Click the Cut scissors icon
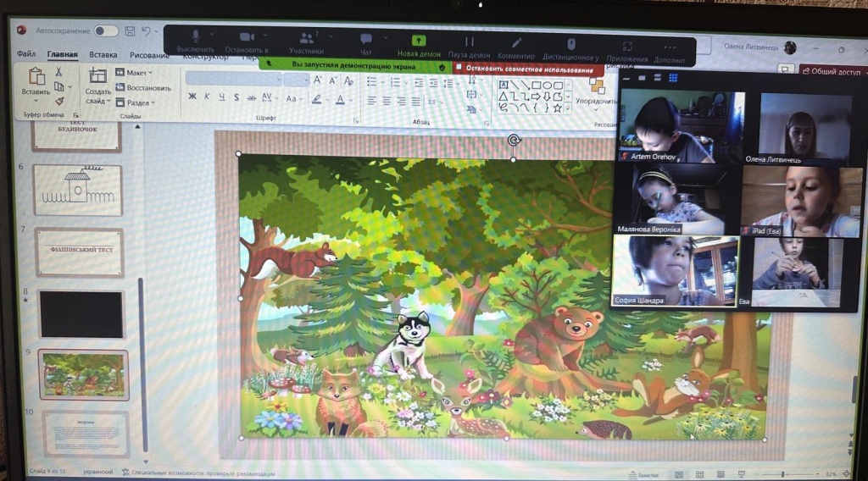This screenshot has height=481, width=868. point(59,73)
